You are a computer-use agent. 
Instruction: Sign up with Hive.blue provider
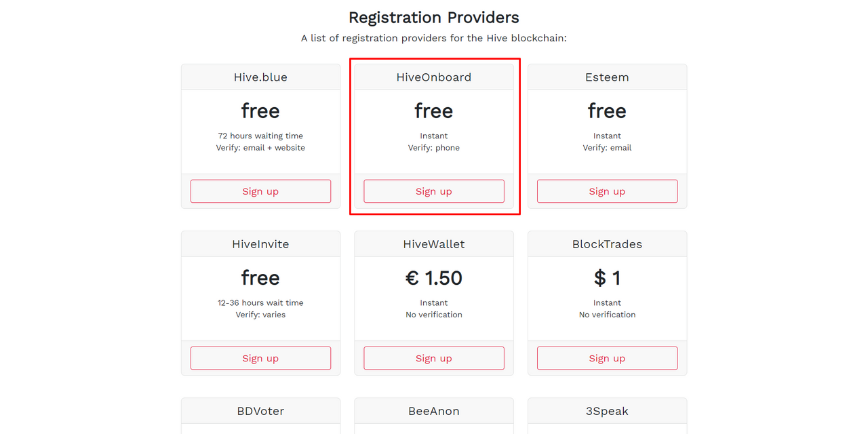coord(260,191)
